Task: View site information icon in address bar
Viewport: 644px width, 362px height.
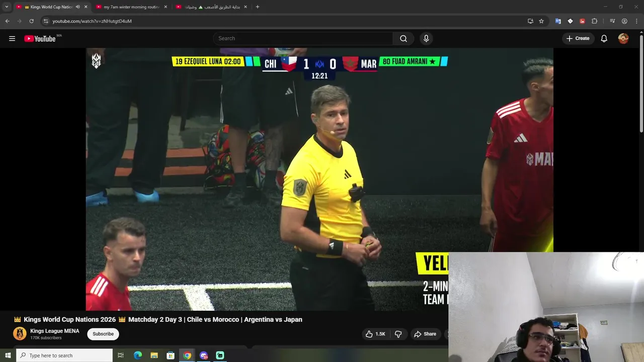Action: [46, 21]
